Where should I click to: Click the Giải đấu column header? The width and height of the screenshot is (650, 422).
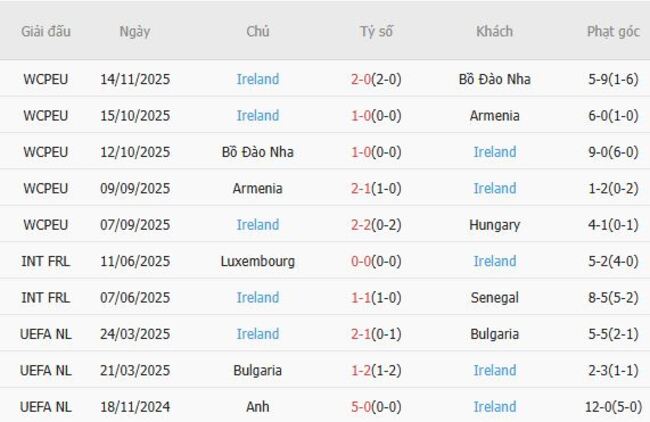46,31
